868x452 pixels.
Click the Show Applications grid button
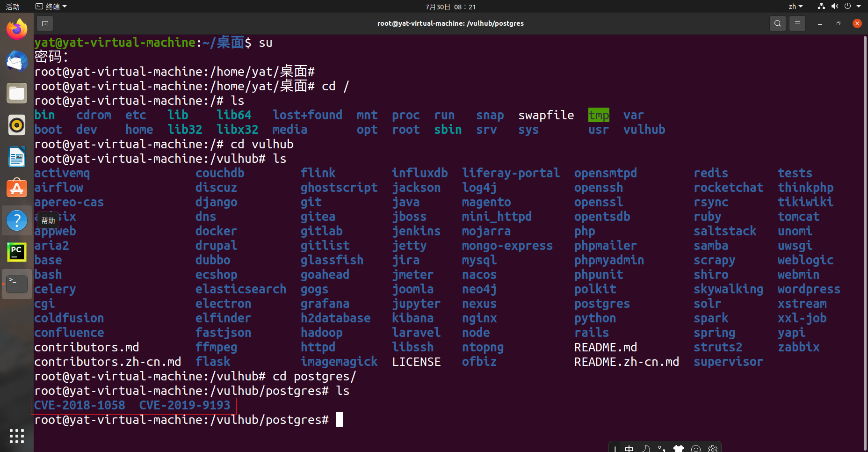tap(17, 436)
